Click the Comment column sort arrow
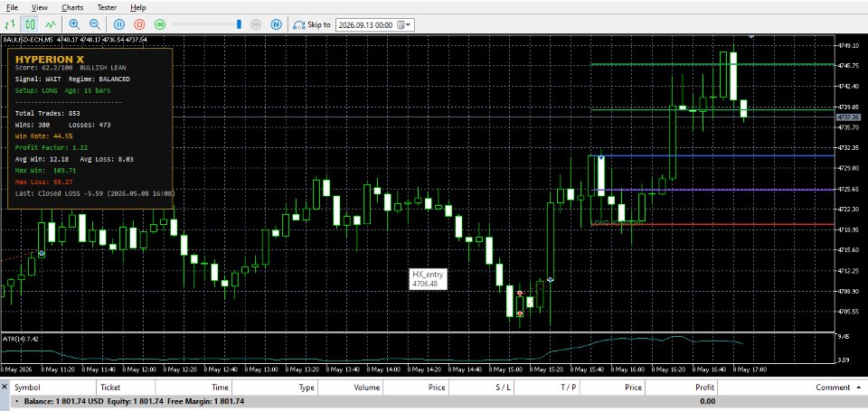 859,388
